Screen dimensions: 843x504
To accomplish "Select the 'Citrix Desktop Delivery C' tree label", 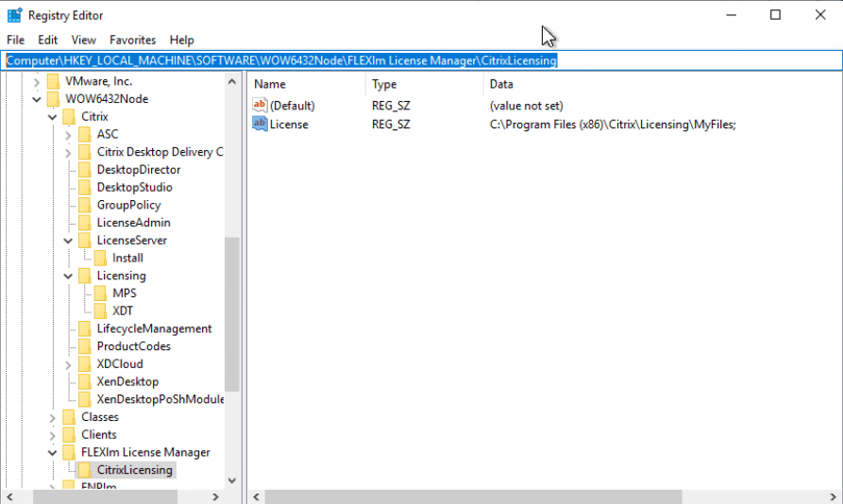I will pyautogui.click(x=160, y=152).
